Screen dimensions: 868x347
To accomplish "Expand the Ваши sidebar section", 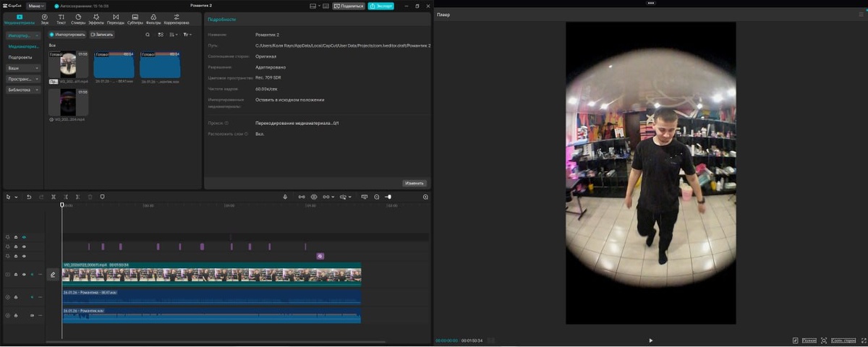I will click(23, 68).
